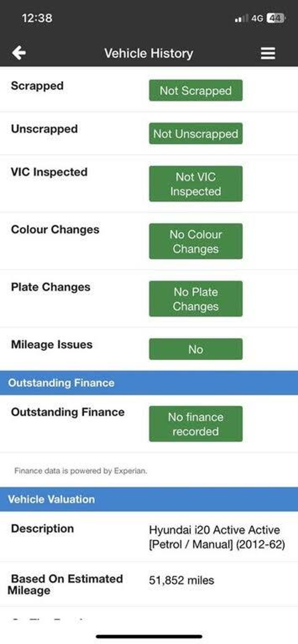Viewport: 298px width, 644px height.
Task: Tap the Not VIC Inspected badge
Action: pos(196,184)
